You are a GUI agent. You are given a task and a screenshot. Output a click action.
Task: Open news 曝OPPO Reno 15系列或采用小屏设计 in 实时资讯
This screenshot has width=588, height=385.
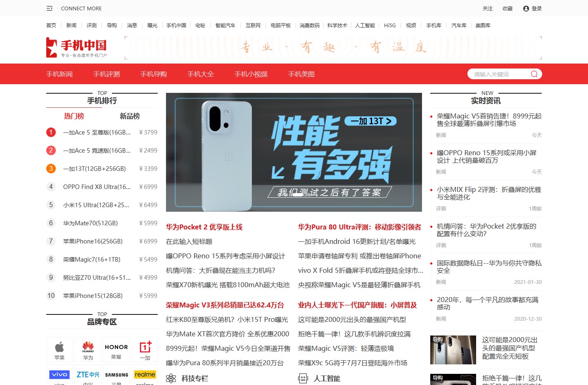(x=486, y=156)
